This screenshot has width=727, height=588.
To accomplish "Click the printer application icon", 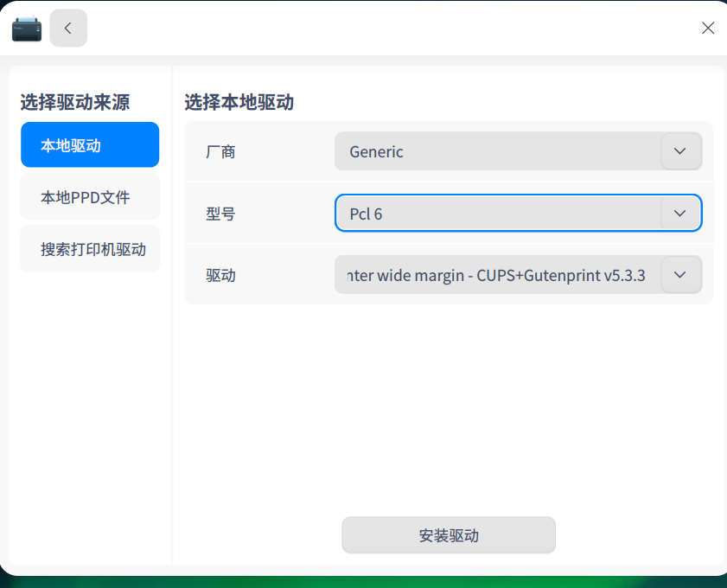I will pos(27,29).
